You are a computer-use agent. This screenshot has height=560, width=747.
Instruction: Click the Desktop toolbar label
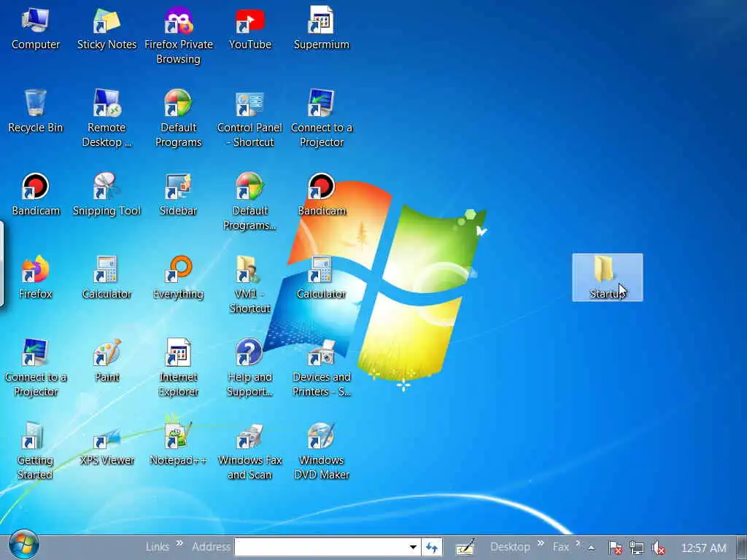[510, 547]
